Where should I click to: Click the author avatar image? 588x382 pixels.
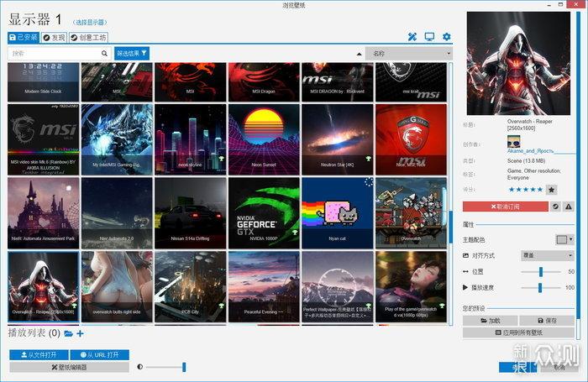tap(514, 142)
